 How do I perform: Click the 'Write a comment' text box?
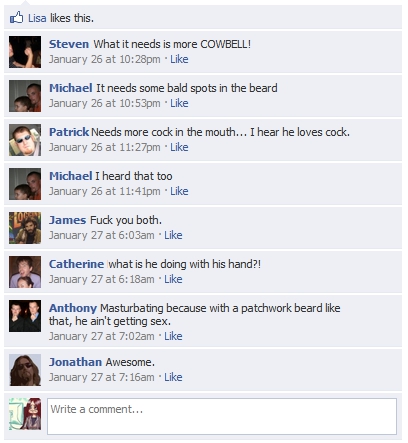tap(222, 416)
